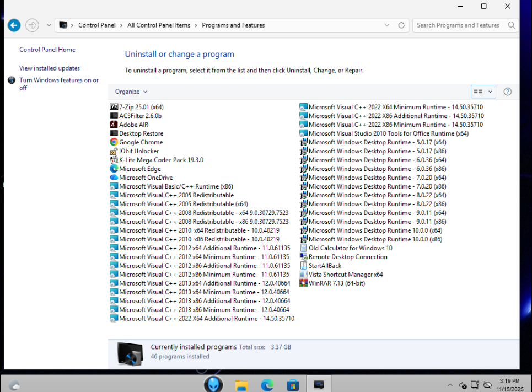Click the Remote Desktop Connection icon
The image size is (532, 392).
coord(303,257)
